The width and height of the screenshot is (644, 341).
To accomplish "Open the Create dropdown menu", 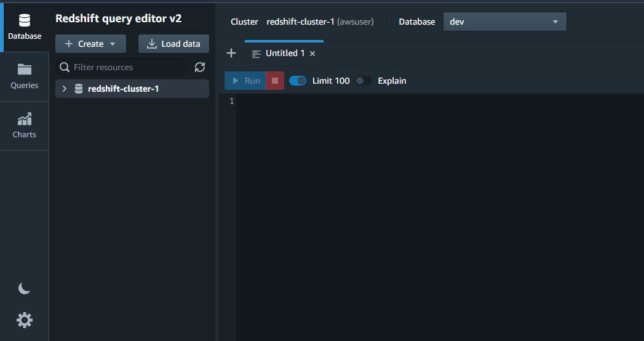I will click(90, 44).
